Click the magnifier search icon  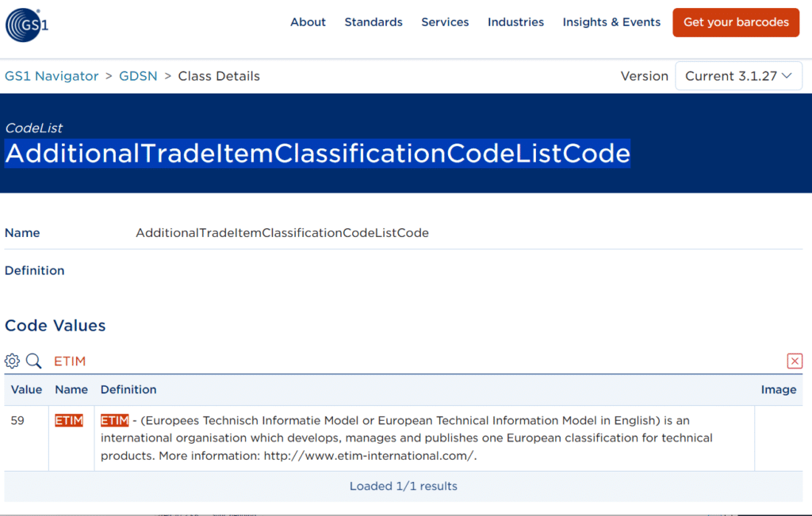click(33, 361)
